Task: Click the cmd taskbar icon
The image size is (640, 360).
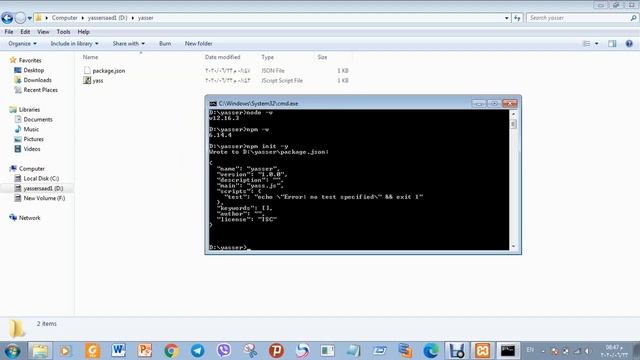Action: coord(508,351)
